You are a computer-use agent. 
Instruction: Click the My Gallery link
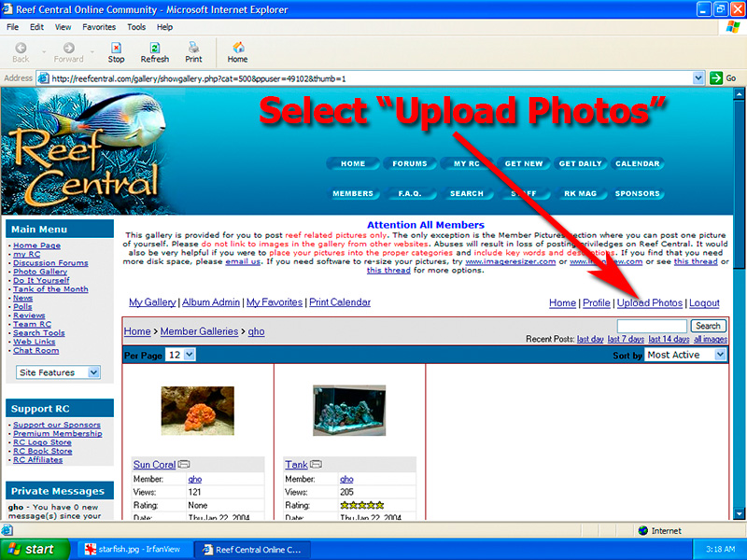point(152,301)
